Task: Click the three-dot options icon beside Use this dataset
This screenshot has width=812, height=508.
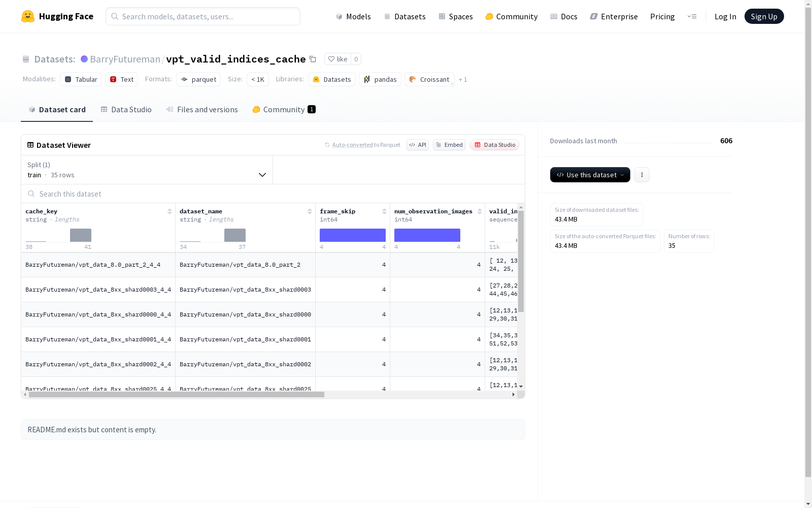Action: [642, 175]
